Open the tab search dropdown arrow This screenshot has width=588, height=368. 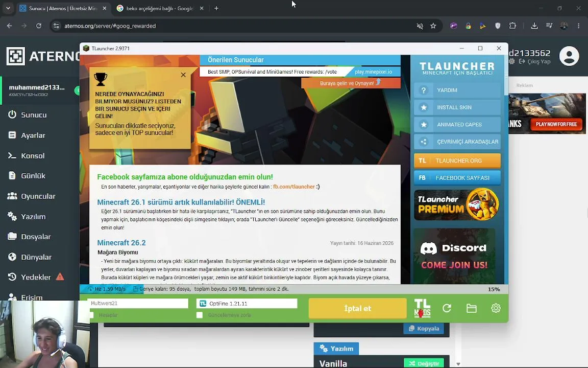[8, 8]
